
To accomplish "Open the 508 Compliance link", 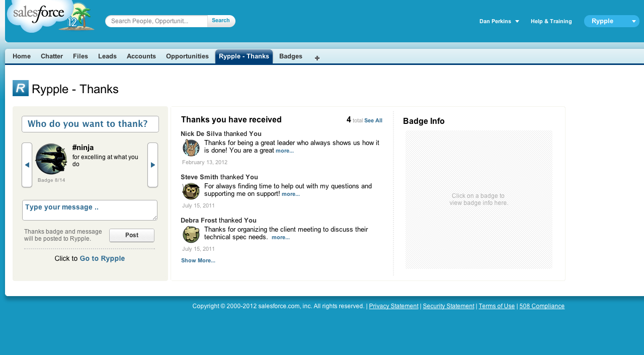I will click(542, 306).
